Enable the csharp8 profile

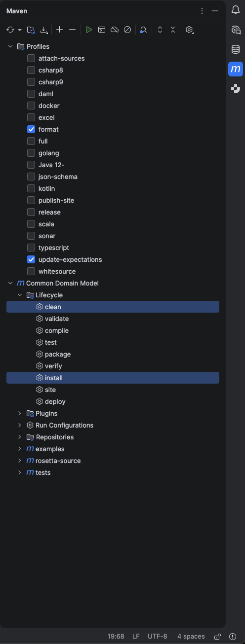coord(31,70)
